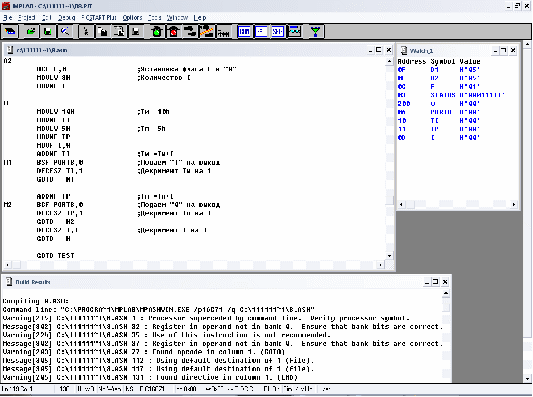
Task: Click the Open Project folder icon
Action: [x=31, y=32]
